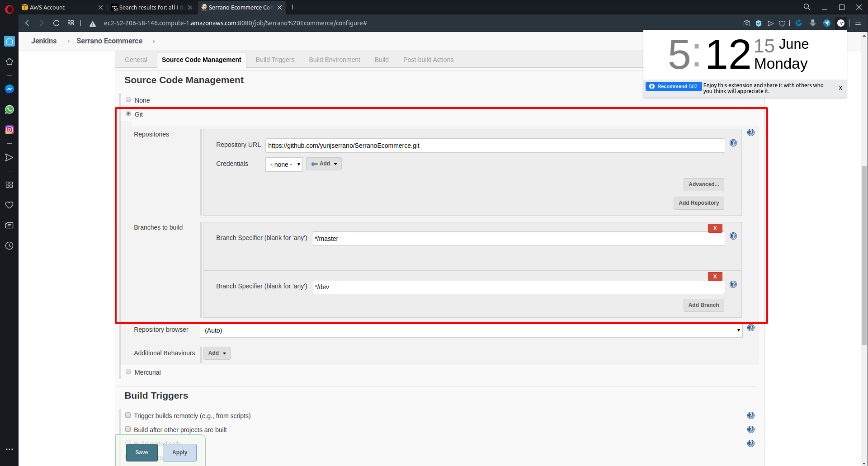
Task: Reload the Jenkins configuration page
Action: point(56,23)
